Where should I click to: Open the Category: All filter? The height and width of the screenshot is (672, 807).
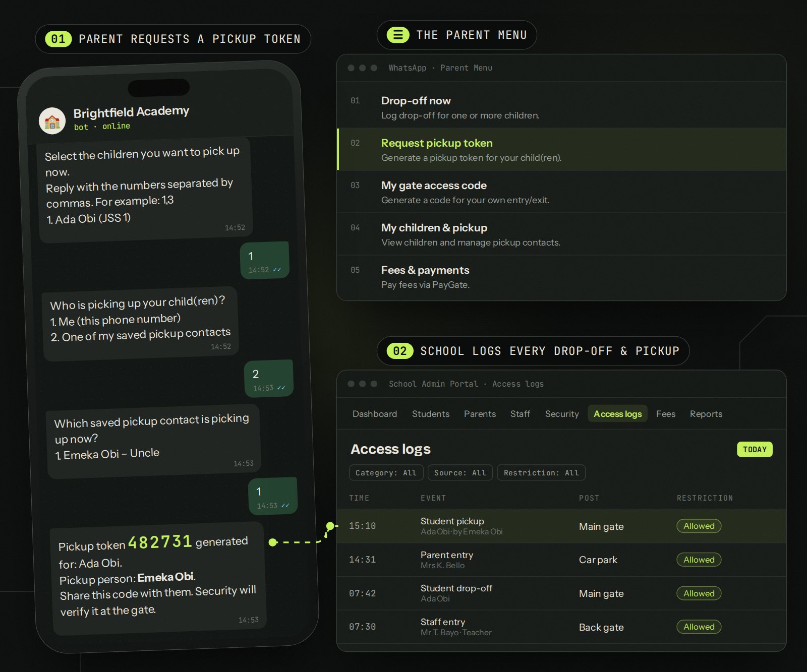[x=386, y=473]
